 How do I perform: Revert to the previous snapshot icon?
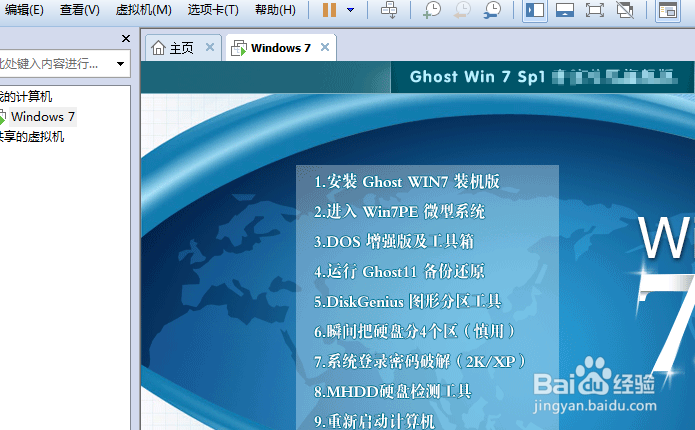point(462,10)
